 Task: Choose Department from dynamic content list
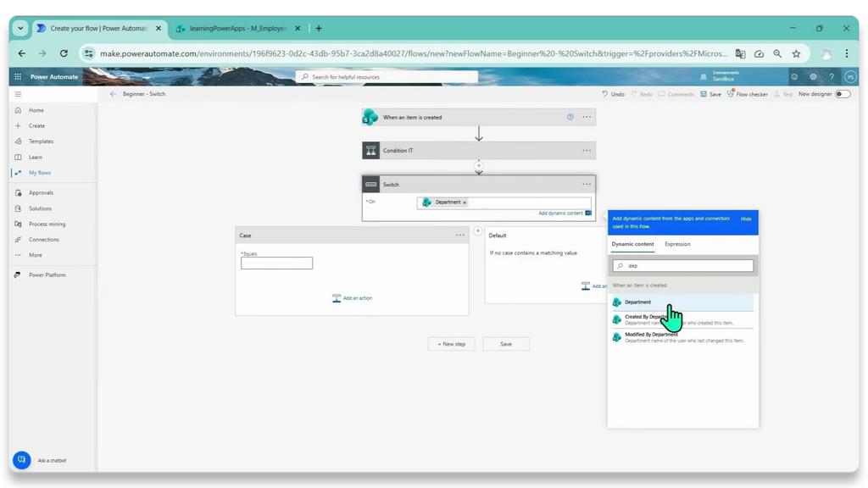click(x=683, y=302)
